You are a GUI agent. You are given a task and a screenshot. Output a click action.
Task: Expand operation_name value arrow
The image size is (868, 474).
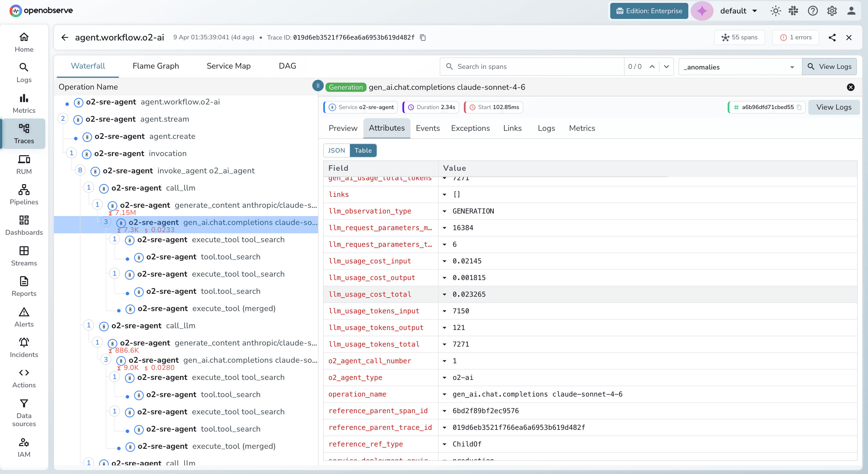click(x=444, y=394)
